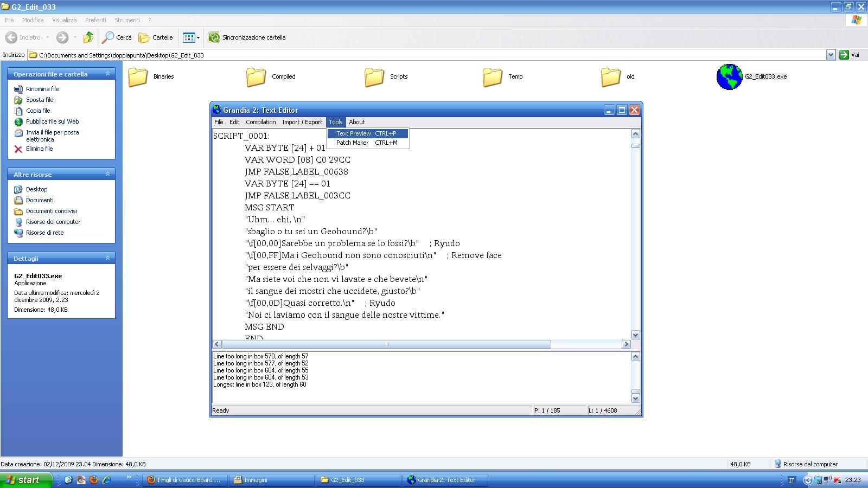Click the horizontal scrollbar thumb in editor

point(386,344)
